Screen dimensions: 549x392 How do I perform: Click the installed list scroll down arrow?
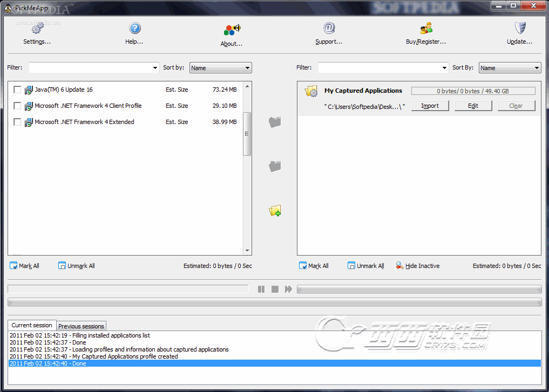[247, 250]
